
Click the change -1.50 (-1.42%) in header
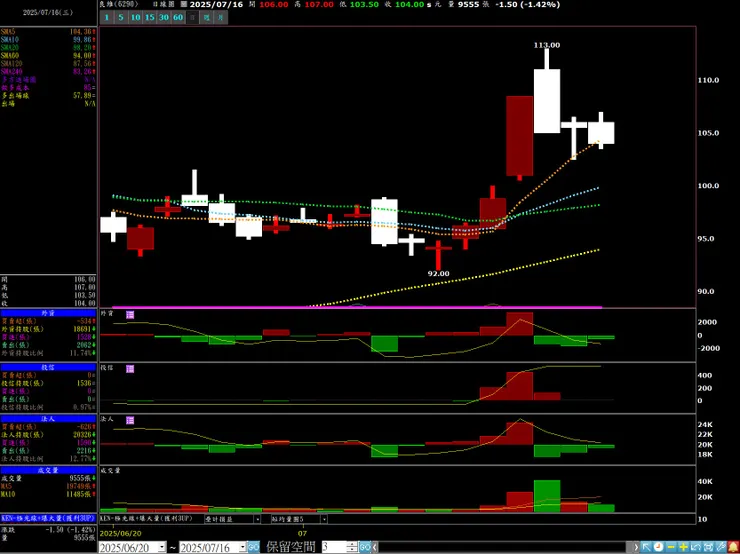527,4
